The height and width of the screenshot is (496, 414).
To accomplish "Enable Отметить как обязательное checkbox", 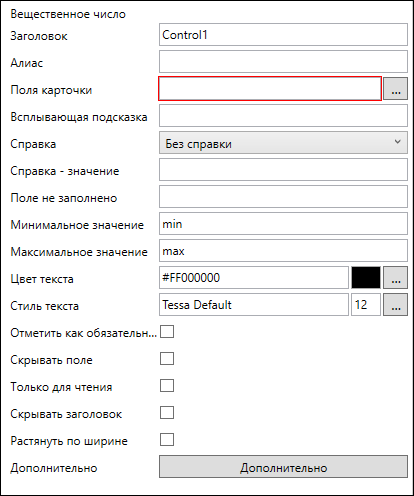I will pyautogui.click(x=167, y=332).
